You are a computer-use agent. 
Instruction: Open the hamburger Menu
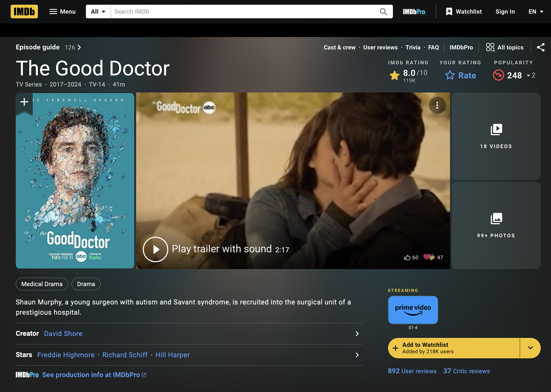(x=62, y=11)
